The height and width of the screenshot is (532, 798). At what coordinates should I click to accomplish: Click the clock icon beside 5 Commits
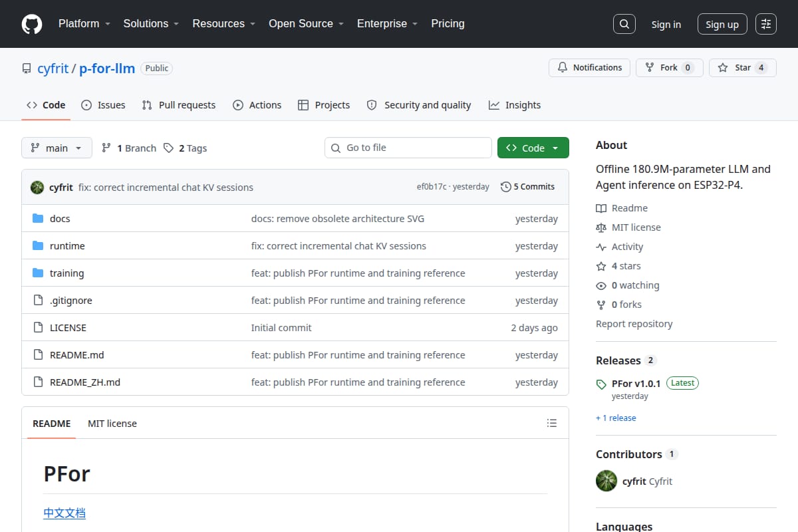tap(506, 187)
